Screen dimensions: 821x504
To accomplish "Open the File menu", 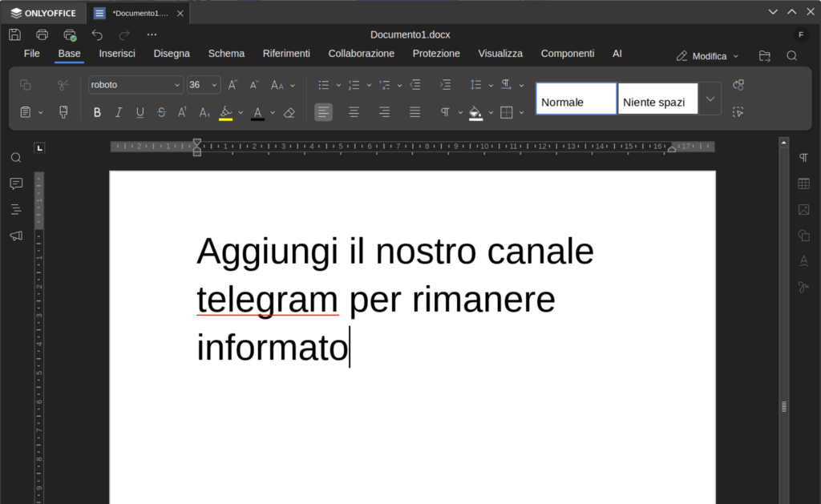I will pos(32,54).
